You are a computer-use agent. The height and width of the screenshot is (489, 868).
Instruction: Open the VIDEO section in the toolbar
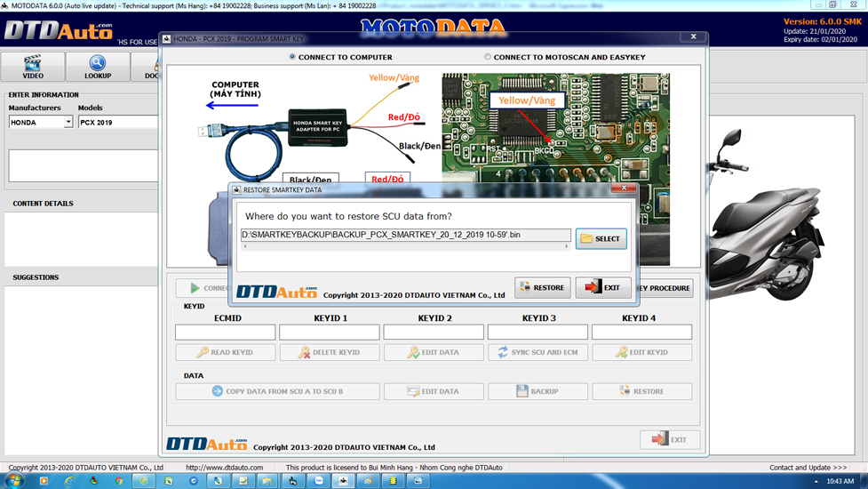[x=33, y=67]
